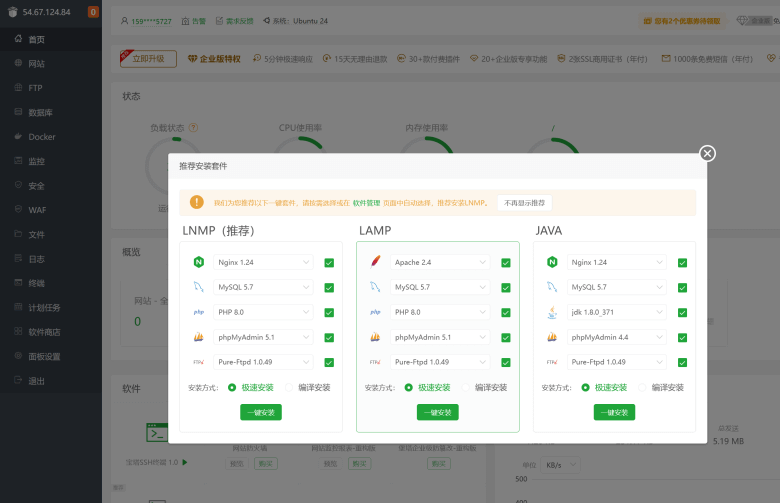The height and width of the screenshot is (503, 780).
Task: Click the MySQL icon in JAVA panel
Action: [x=552, y=287]
